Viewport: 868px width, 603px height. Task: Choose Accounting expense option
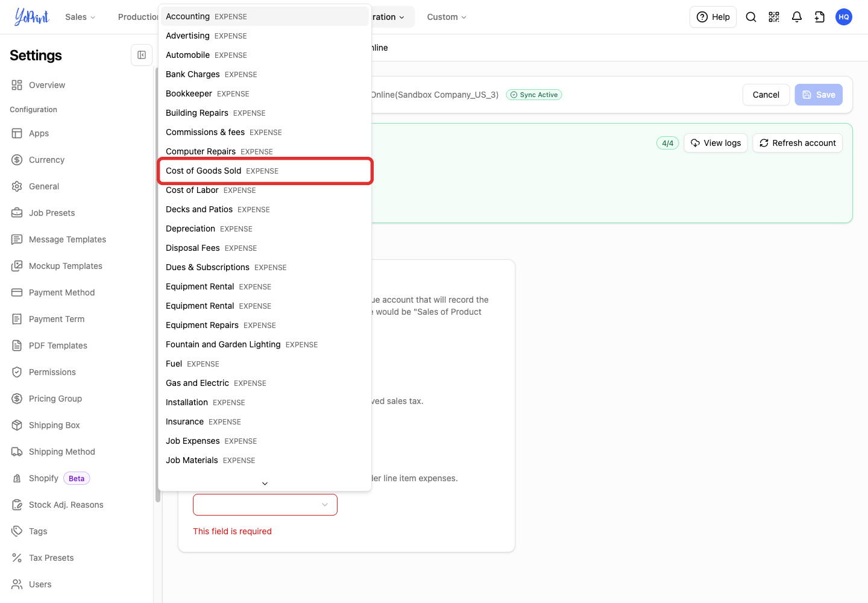(x=265, y=16)
